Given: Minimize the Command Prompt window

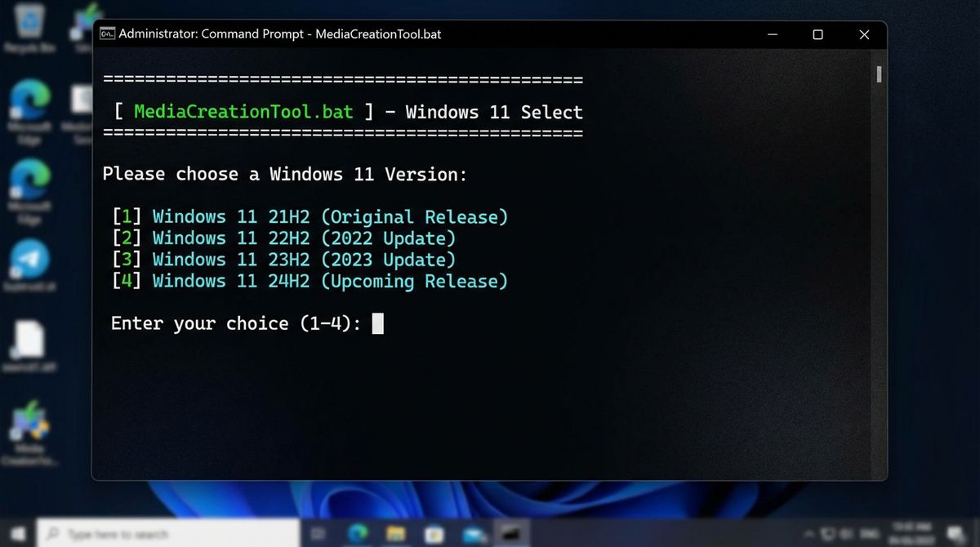Looking at the screenshot, I should pyautogui.click(x=773, y=34).
